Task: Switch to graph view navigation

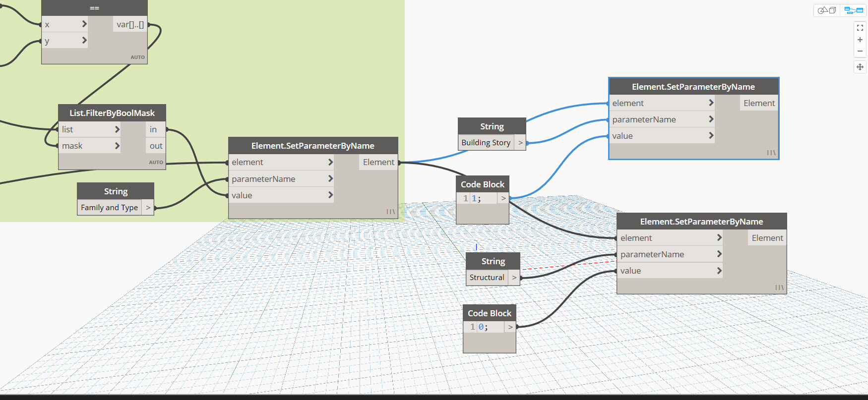Action: [x=854, y=10]
